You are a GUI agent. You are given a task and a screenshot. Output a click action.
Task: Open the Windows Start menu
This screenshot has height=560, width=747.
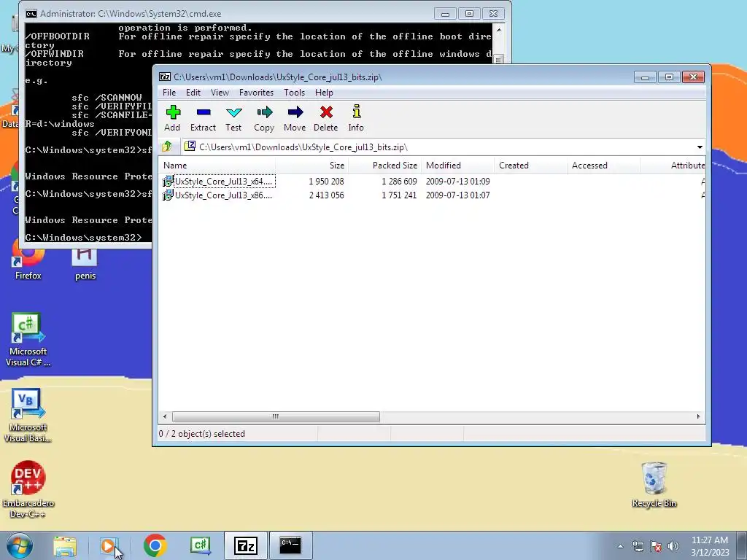19,545
